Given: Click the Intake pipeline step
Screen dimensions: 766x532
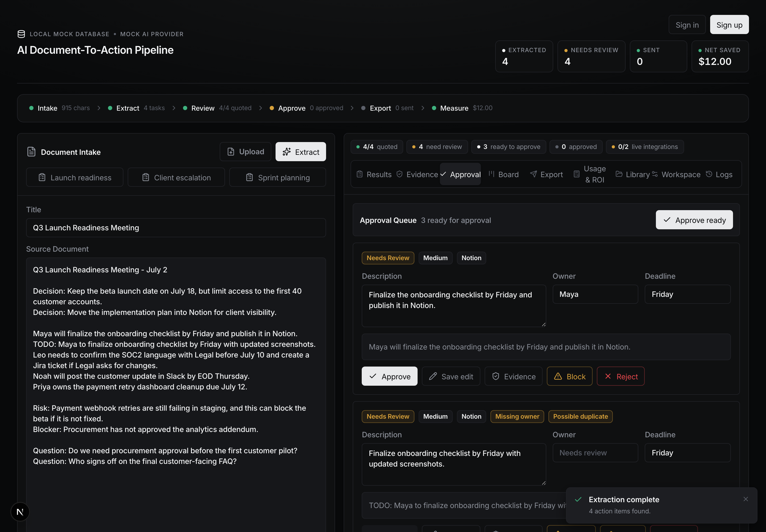Looking at the screenshot, I should (x=59, y=108).
